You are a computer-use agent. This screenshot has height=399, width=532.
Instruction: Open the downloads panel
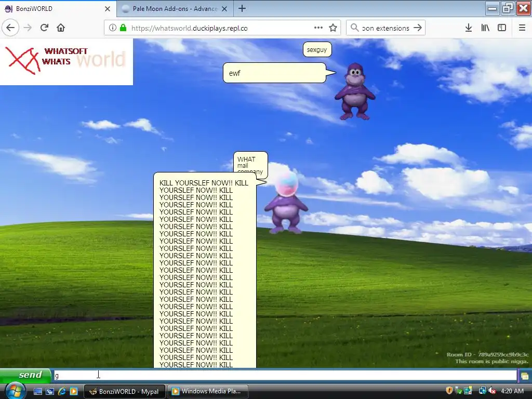[469, 28]
